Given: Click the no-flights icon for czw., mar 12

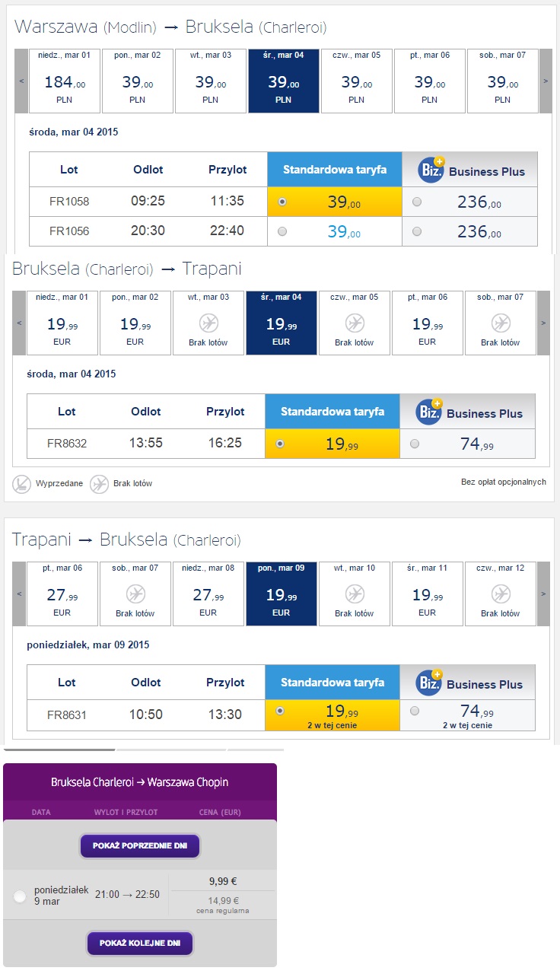Looking at the screenshot, I should point(500,594).
